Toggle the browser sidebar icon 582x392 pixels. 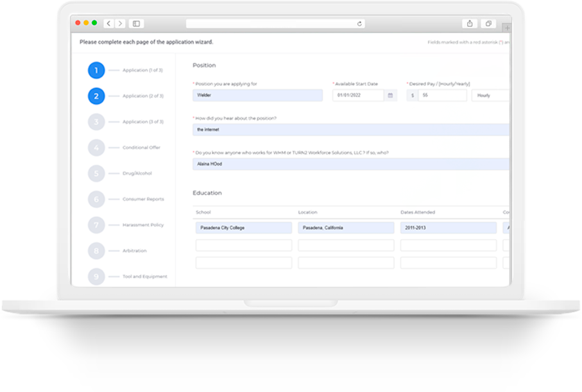tap(136, 24)
